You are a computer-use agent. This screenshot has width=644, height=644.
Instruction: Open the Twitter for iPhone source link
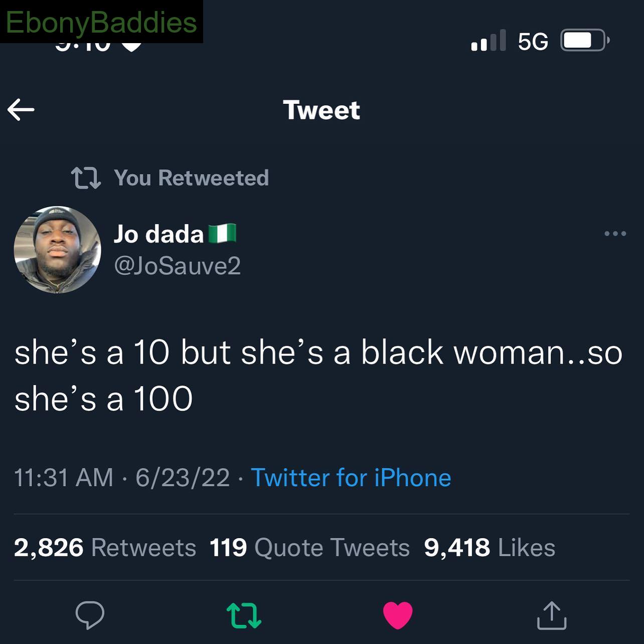351,477
